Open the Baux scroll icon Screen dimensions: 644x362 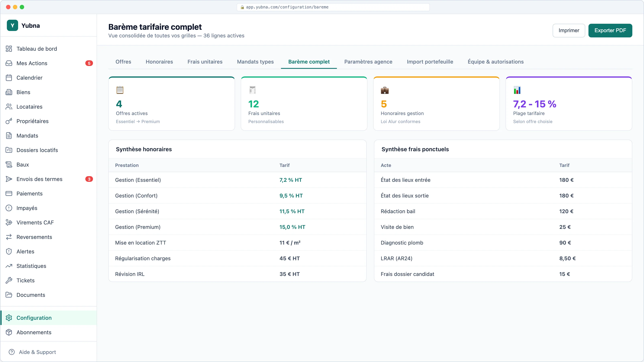9,165
